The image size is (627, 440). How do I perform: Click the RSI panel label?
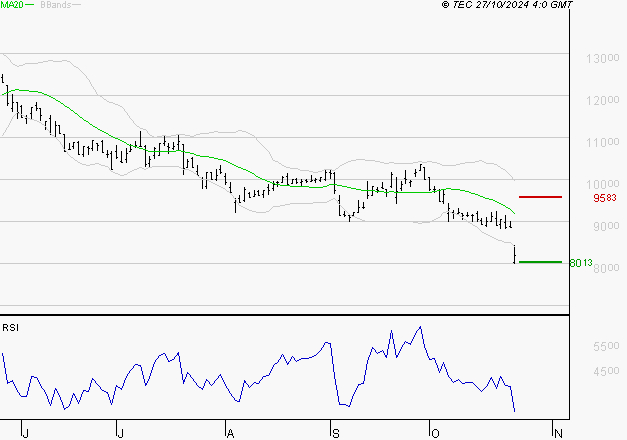click(10, 328)
